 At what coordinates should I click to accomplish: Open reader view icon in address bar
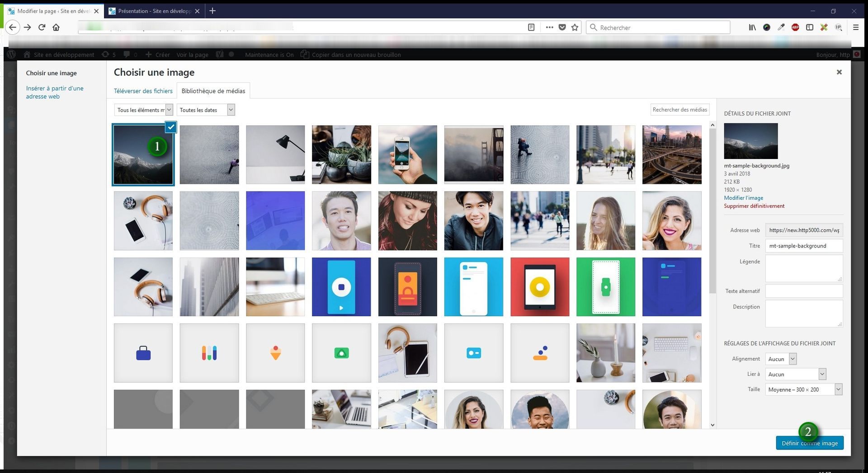pyautogui.click(x=531, y=28)
